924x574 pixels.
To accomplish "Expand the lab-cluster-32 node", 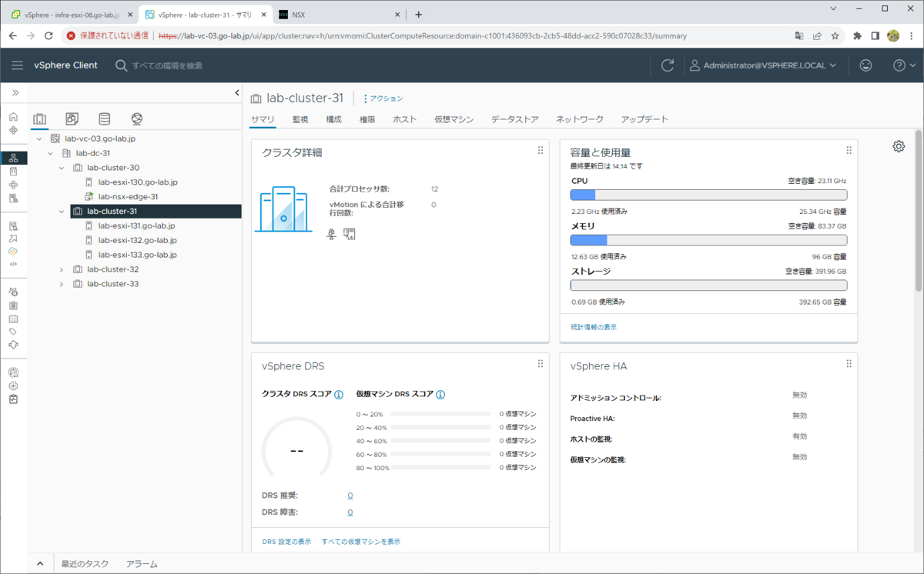I will click(x=62, y=269).
